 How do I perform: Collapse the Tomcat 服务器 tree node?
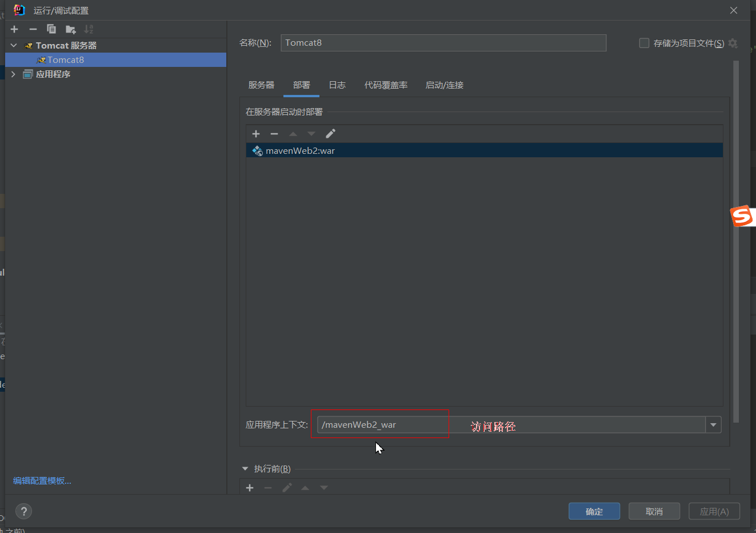point(14,45)
